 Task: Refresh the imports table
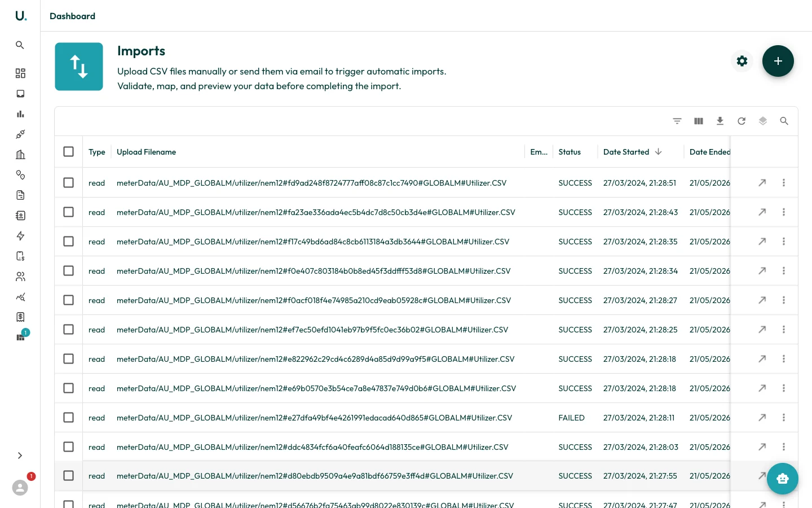coord(742,121)
